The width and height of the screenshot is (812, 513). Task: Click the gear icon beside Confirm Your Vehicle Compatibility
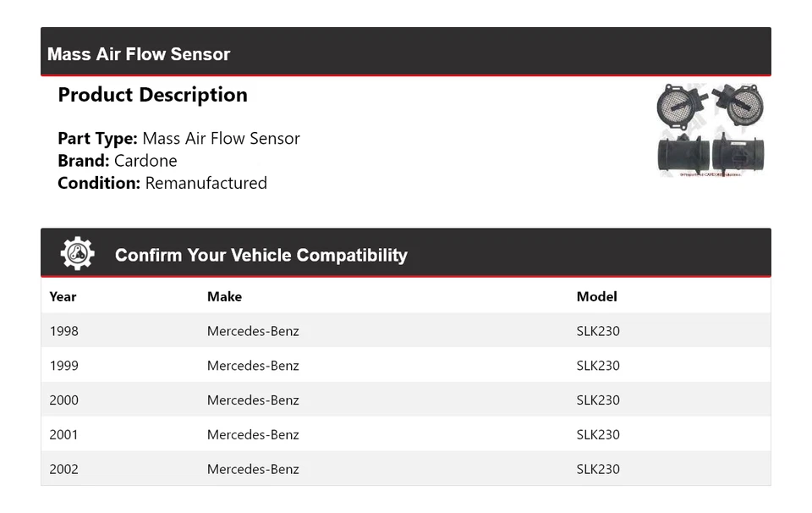click(77, 254)
